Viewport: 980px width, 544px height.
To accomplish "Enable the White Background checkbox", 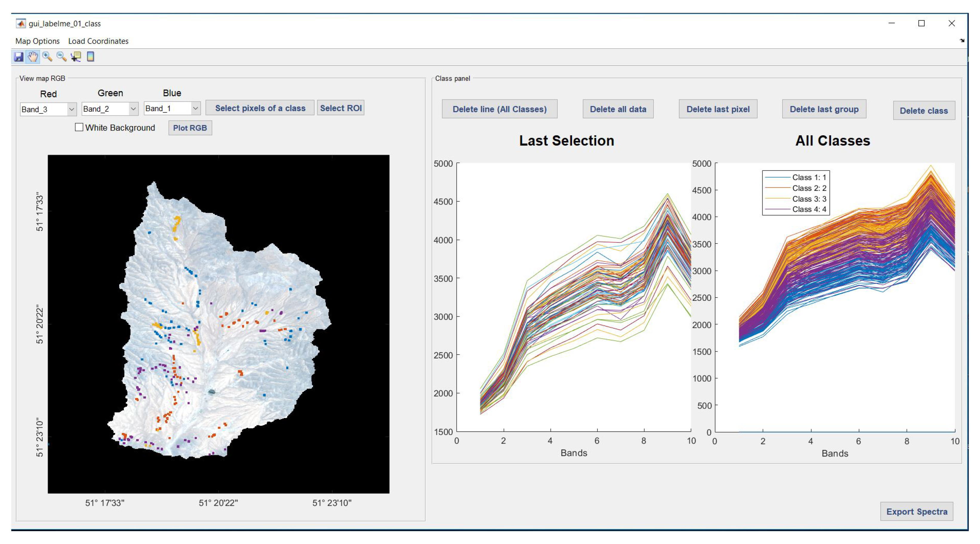I will pyautogui.click(x=79, y=128).
